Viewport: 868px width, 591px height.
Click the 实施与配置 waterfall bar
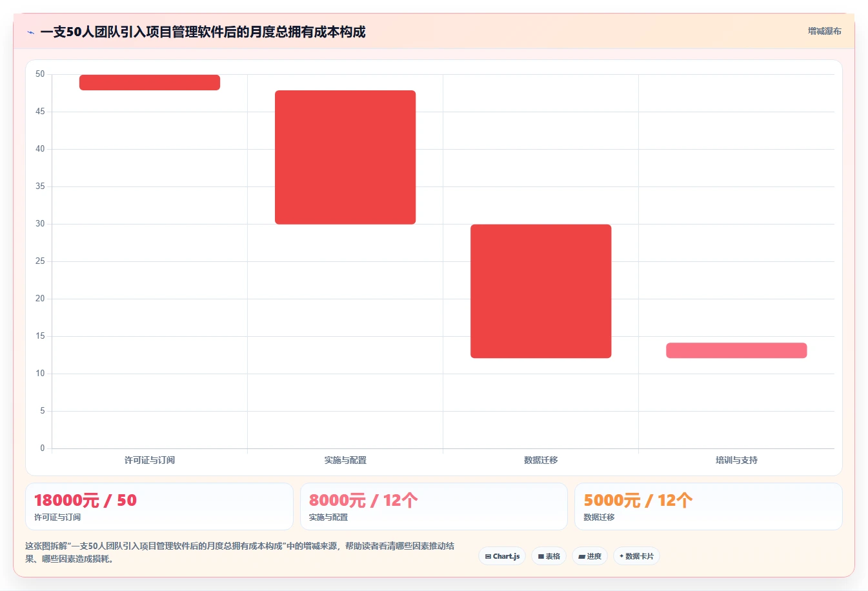point(345,157)
